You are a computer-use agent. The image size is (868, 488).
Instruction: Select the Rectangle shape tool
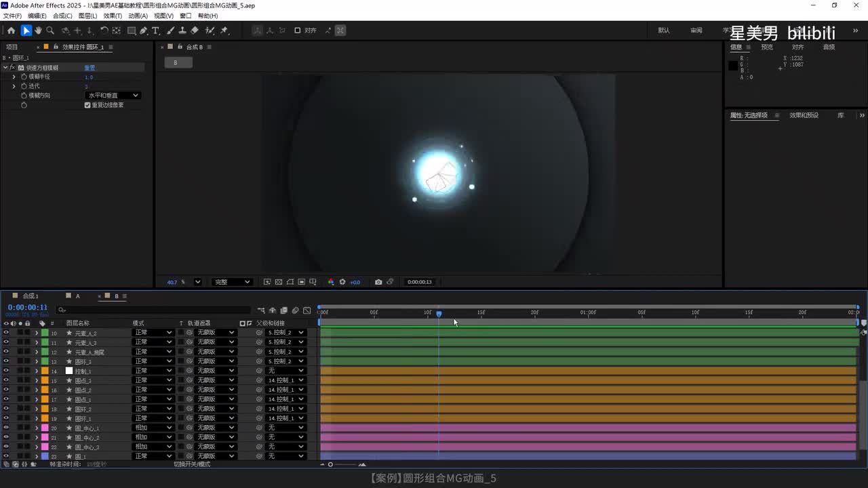132,30
